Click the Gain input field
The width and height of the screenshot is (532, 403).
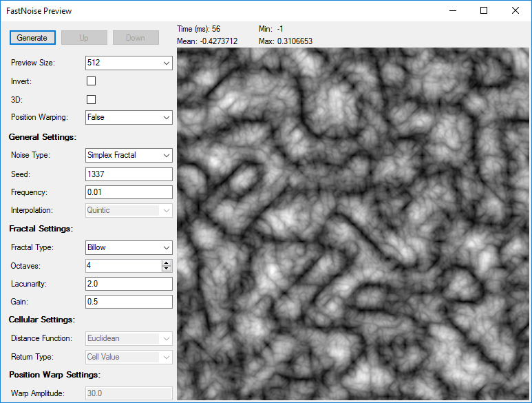pyautogui.click(x=129, y=302)
